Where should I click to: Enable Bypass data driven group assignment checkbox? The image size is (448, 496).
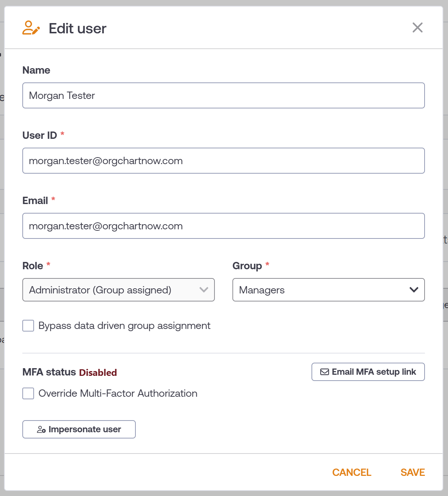pyautogui.click(x=28, y=326)
